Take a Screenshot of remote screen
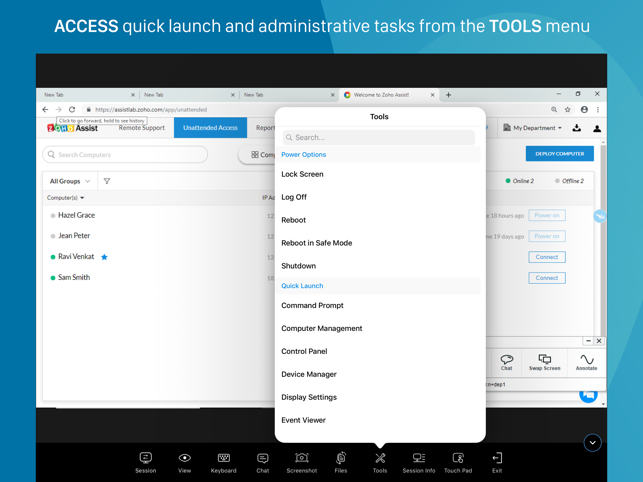Screen dimensions: 643x482 click(302, 462)
